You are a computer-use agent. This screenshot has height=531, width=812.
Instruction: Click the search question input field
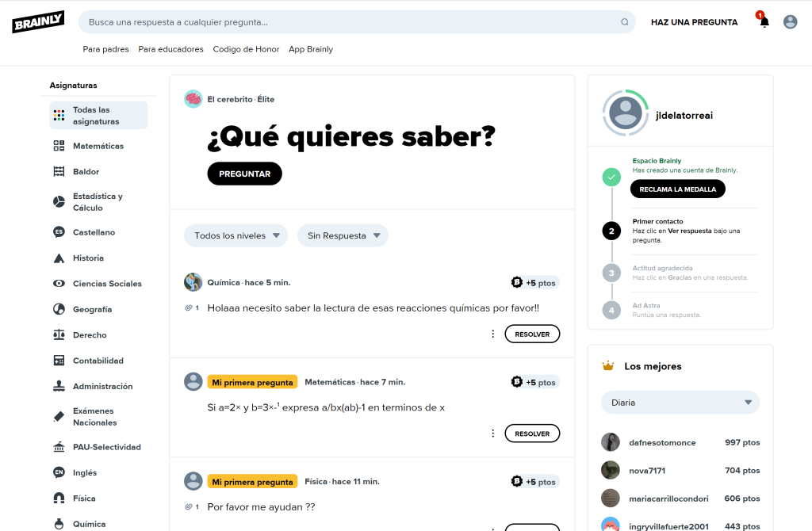(x=349, y=22)
